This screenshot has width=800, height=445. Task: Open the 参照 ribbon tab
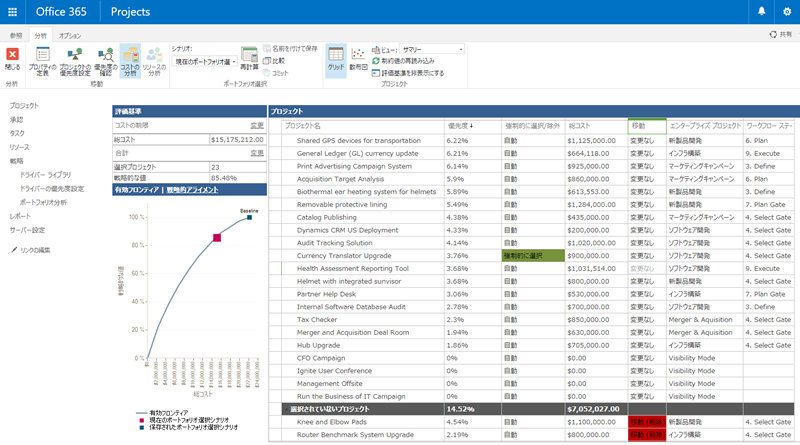16,36
